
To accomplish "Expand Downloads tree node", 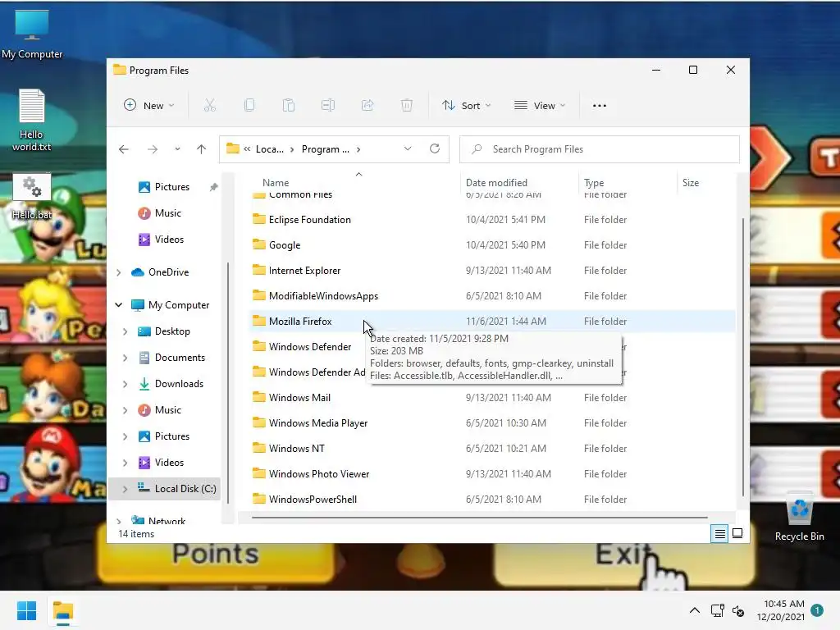I will (126, 384).
